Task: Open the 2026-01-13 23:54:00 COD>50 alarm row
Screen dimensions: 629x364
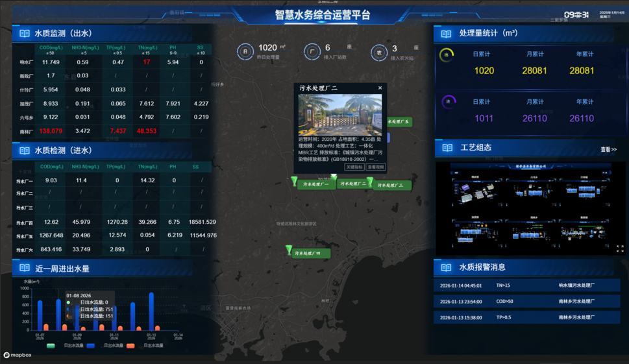Action: click(526, 302)
